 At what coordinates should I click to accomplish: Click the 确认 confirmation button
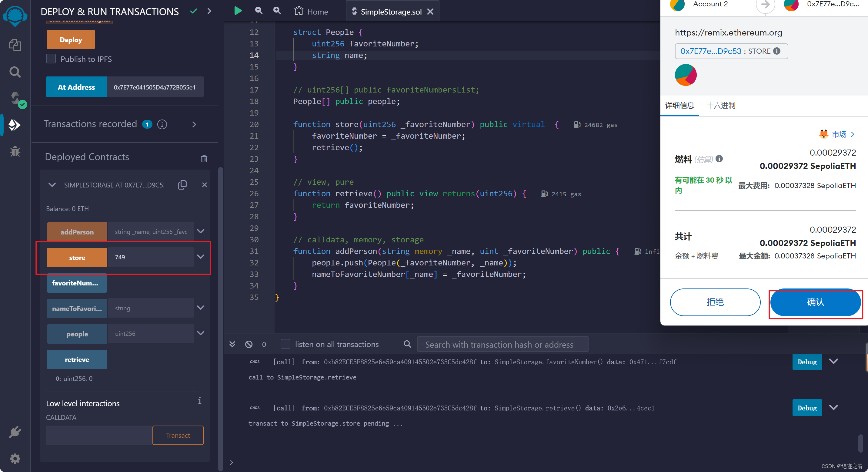point(815,302)
